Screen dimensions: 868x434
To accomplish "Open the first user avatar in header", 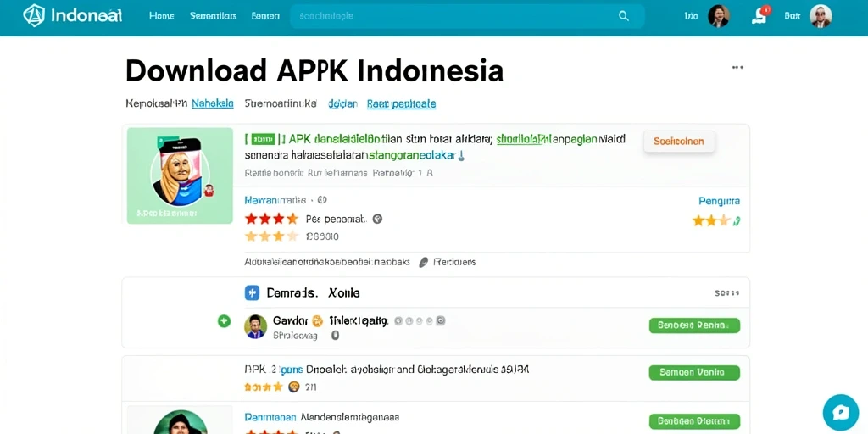I will (x=719, y=16).
